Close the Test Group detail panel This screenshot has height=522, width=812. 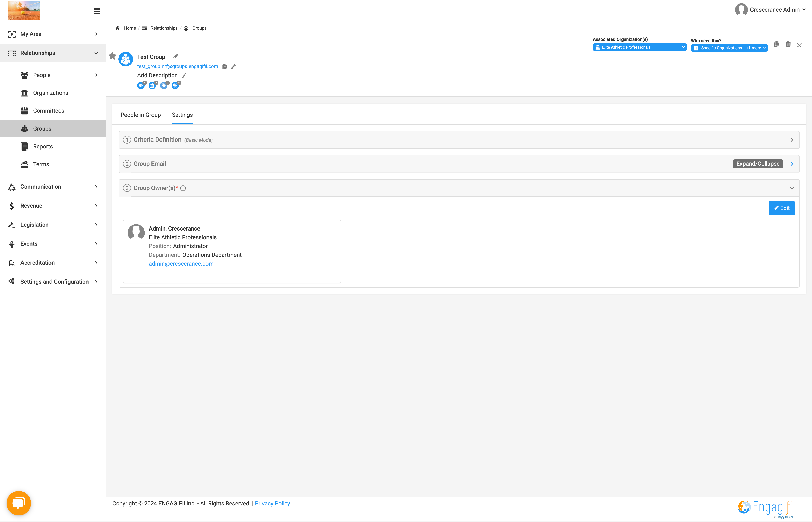(x=800, y=45)
